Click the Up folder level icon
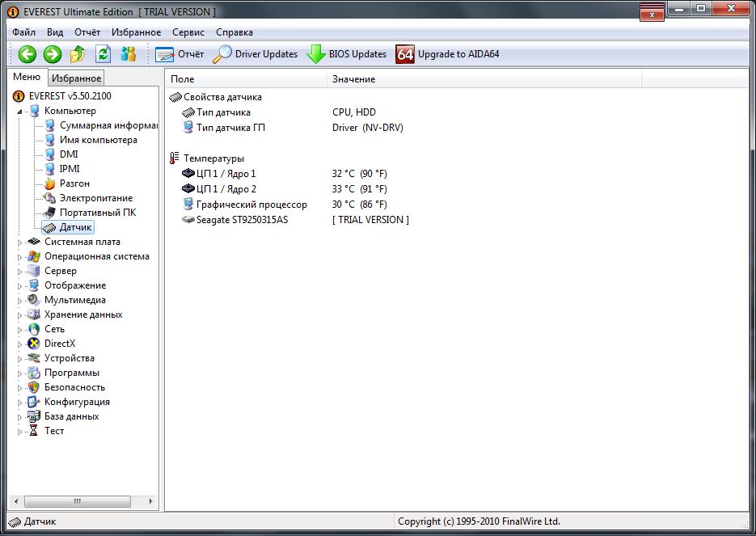Image resolution: width=756 pixels, height=536 pixels. [x=78, y=54]
